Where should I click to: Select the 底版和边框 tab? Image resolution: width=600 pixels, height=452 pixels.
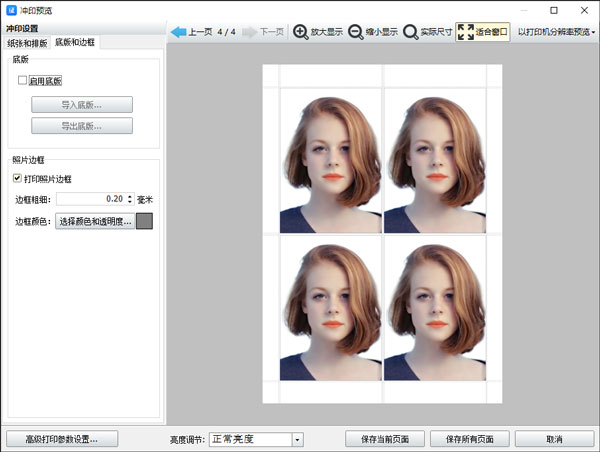[75, 43]
